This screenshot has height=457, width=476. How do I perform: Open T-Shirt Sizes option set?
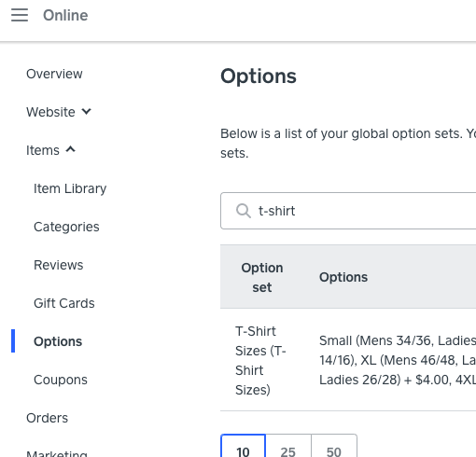tap(260, 361)
